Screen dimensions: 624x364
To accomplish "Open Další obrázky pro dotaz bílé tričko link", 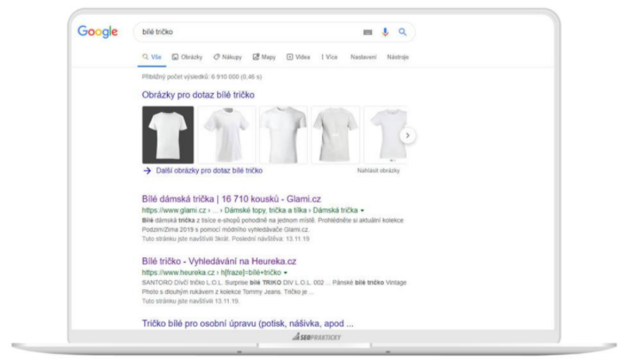I will coord(209,170).
